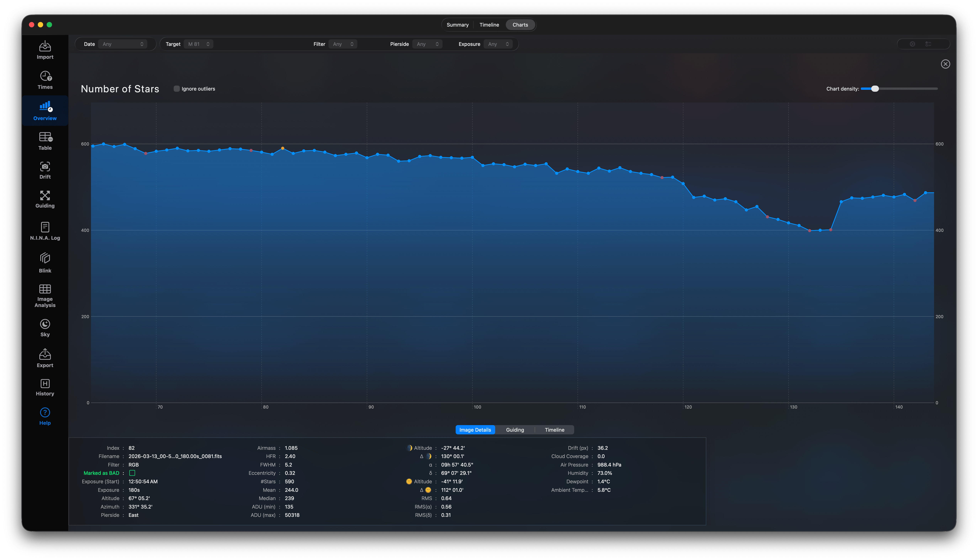Click the Azimuth value 331° 35.2'
Viewport: 978px width, 560px height.
140,507
